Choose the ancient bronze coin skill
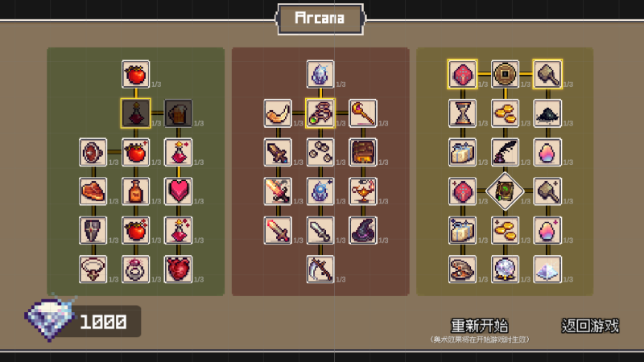644x362 pixels. coord(505,74)
